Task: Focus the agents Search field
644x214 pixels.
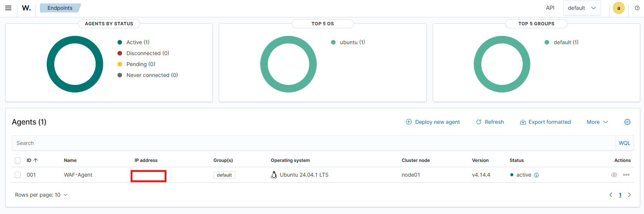Action: pos(314,143)
